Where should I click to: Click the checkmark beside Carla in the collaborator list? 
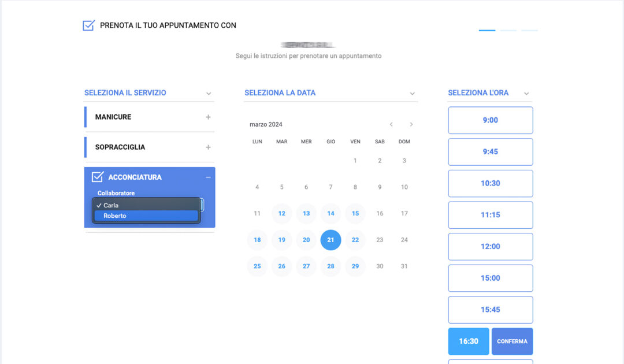(x=98, y=205)
